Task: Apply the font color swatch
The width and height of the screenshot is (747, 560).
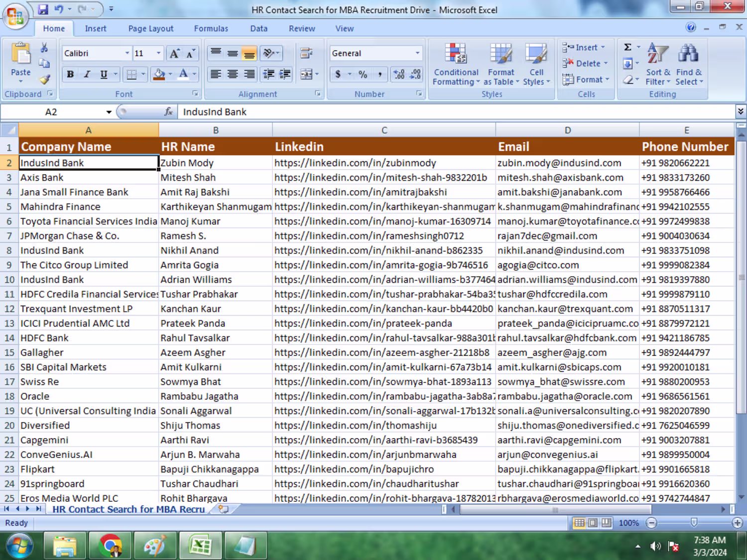Action: pos(183,75)
